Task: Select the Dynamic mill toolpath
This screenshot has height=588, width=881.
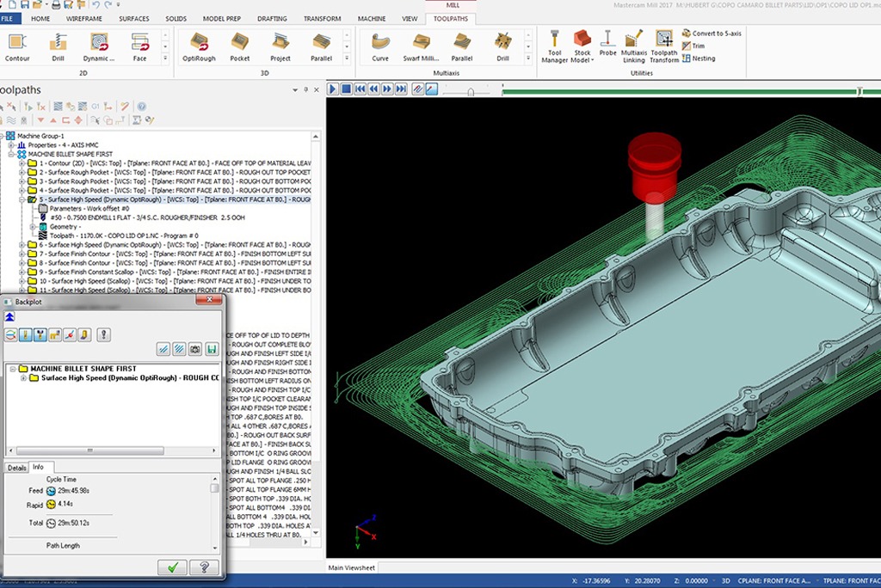Action: click(x=99, y=47)
